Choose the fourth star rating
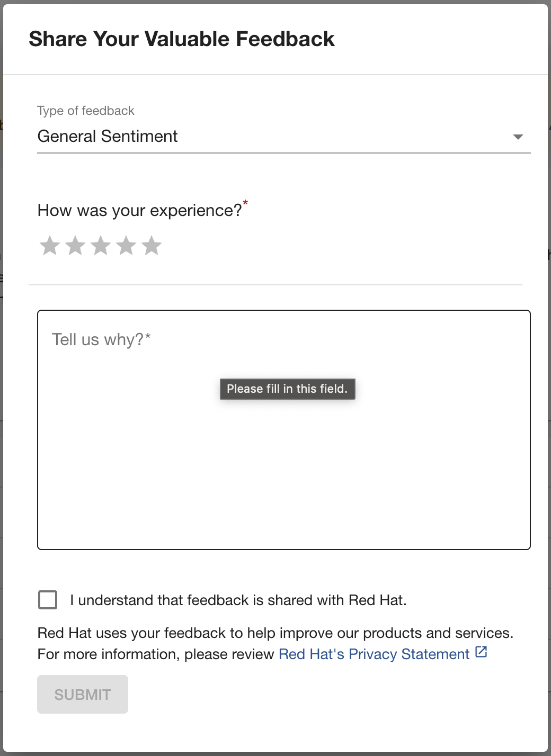Image resolution: width=551 pixels, height=756 pixels. point(126,246)
